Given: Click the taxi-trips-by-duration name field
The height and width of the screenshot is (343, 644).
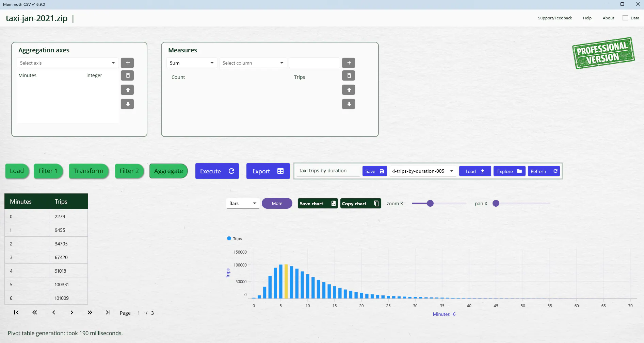Looking at the screenshot, I should 328,171.
